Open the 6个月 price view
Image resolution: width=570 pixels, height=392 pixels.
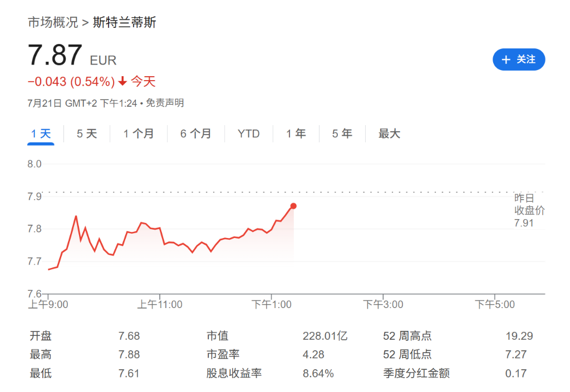point(196,133)
